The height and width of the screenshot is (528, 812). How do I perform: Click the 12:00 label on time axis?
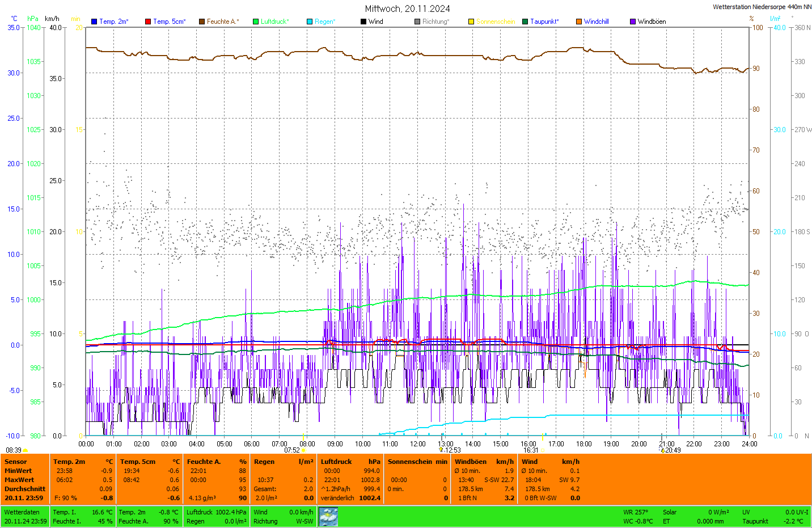(x=418, y=444)
